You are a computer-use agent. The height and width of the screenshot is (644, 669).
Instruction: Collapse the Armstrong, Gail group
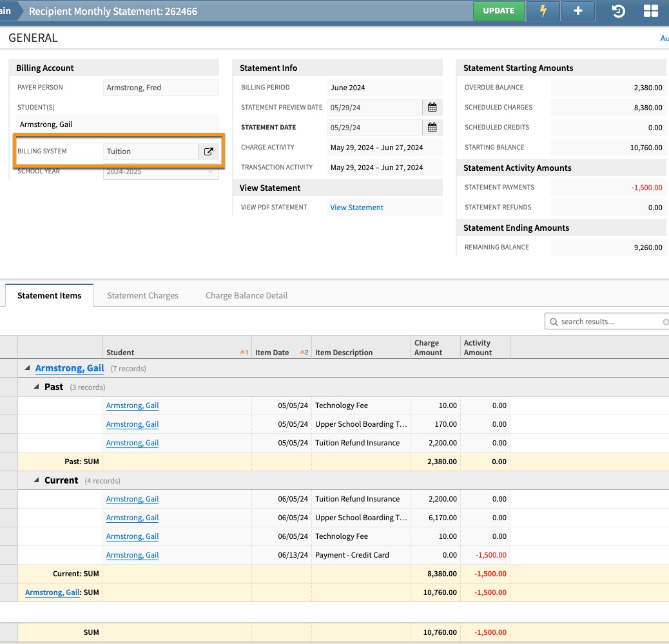point(27,368)
